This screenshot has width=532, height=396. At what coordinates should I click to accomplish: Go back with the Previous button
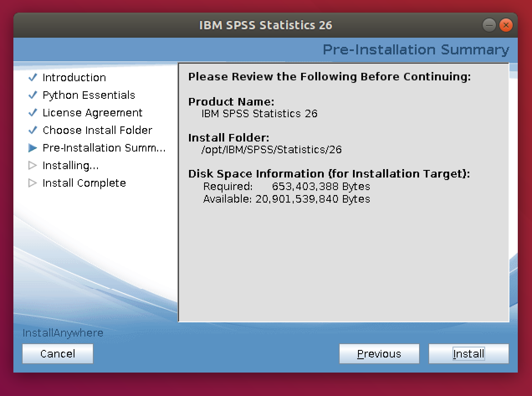click(379, 354)
